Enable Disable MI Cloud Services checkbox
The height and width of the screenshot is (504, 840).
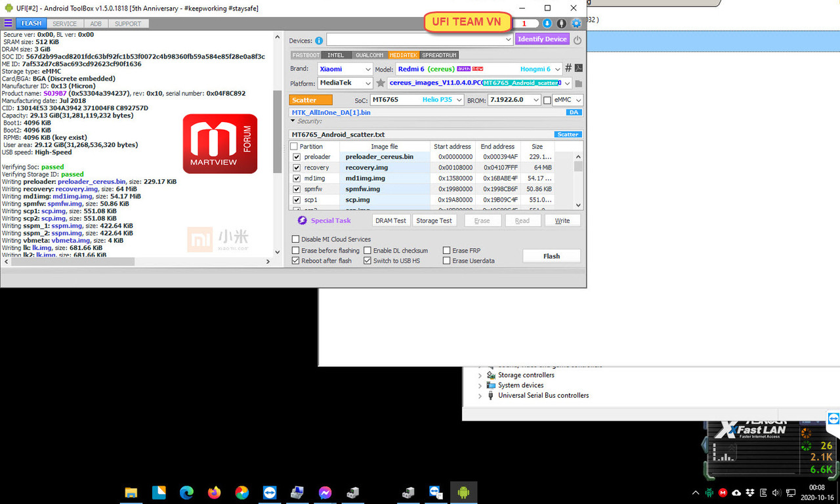(295, 240)
